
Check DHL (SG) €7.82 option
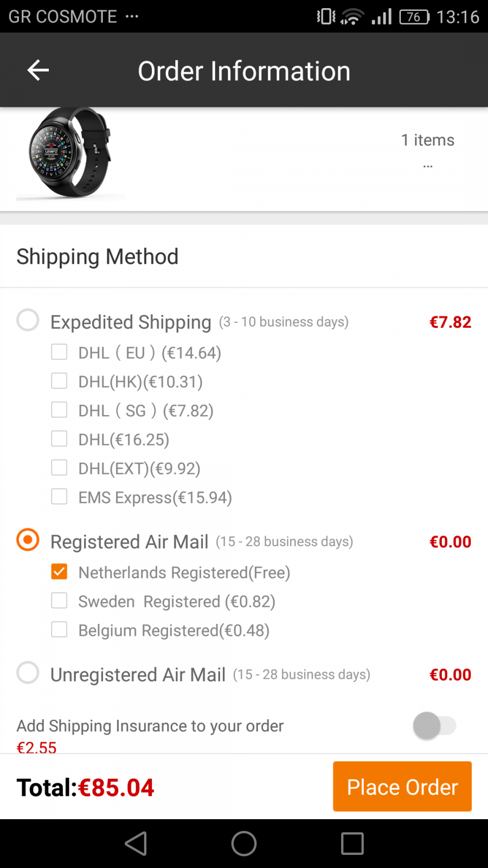[59, 410]
